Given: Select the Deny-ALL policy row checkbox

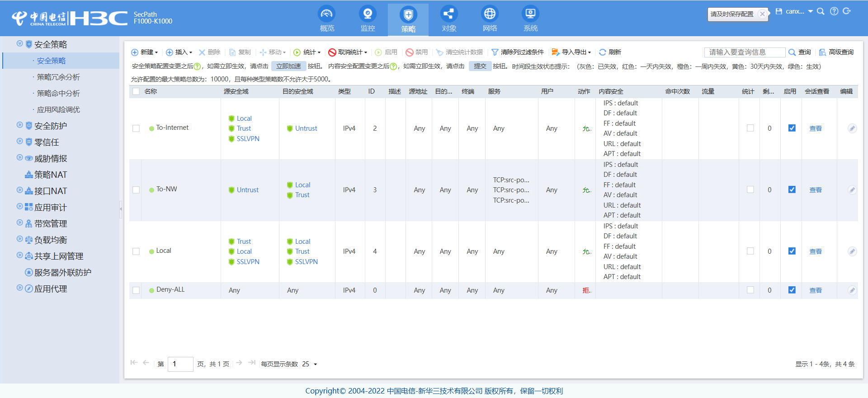Looking at the screenshot, I should click(x=136, y=290).
